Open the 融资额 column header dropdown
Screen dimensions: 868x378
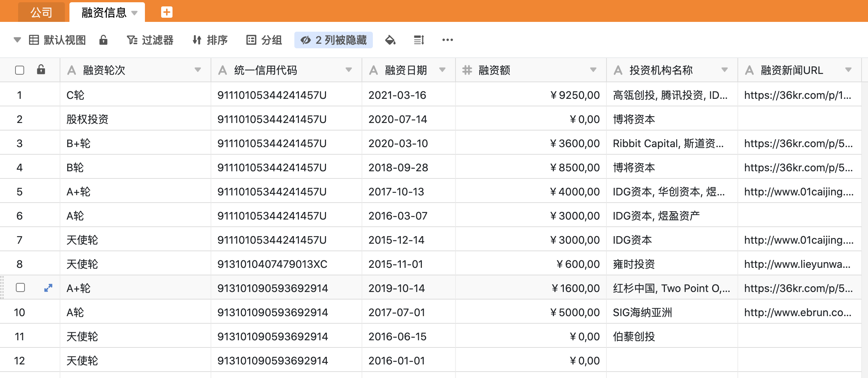click(x=593, y=70)
